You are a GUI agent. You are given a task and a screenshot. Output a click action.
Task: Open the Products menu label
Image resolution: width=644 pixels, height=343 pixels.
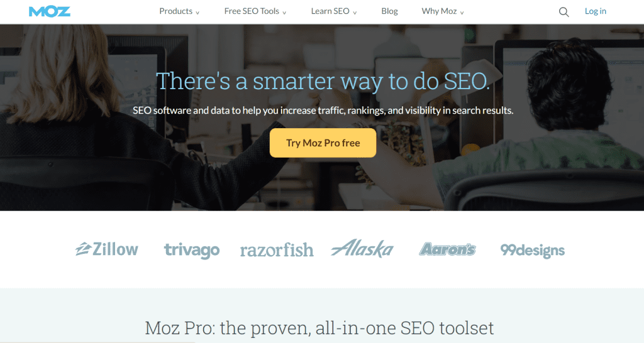click(x=176, y=11)
